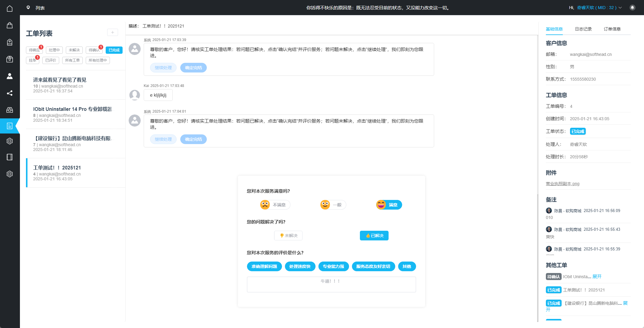644x328 pixels.
Task: Select the 不满意 unhappy face rating
Action: coord(275,204)
